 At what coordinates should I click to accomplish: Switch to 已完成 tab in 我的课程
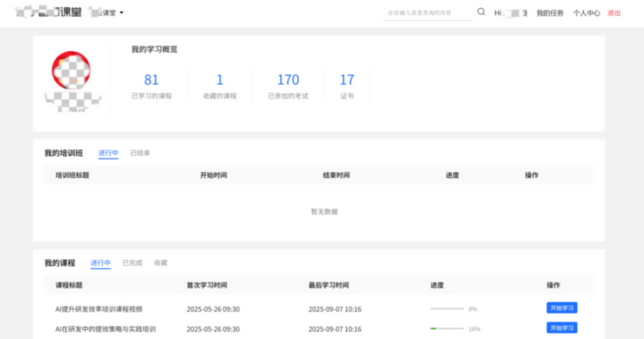coord(132,263)
